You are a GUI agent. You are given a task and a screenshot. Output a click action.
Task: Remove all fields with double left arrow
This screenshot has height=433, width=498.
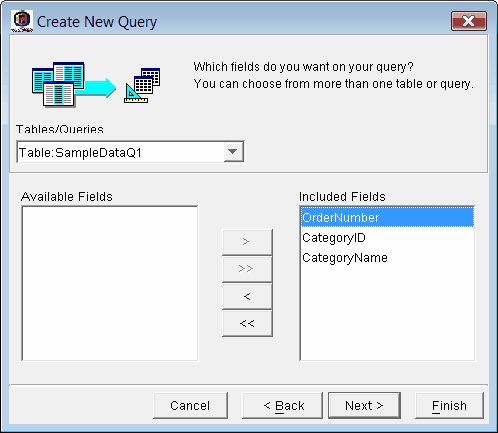point(247,323)
